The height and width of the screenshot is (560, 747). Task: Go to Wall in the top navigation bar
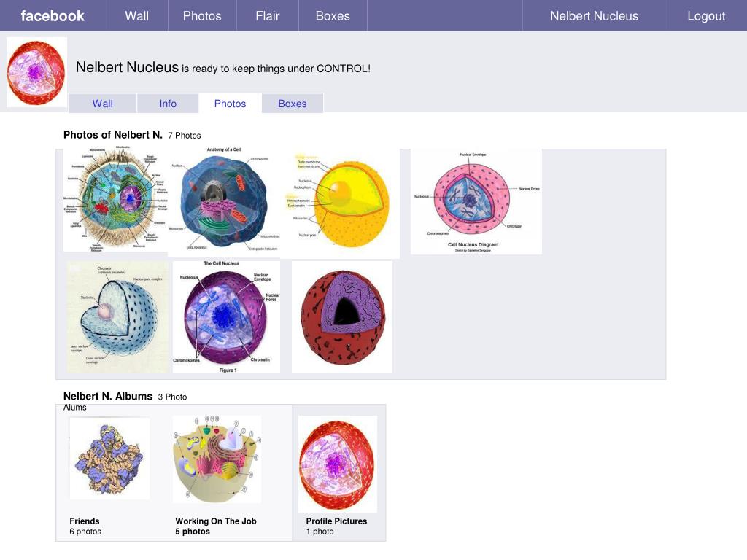[136, 16]
